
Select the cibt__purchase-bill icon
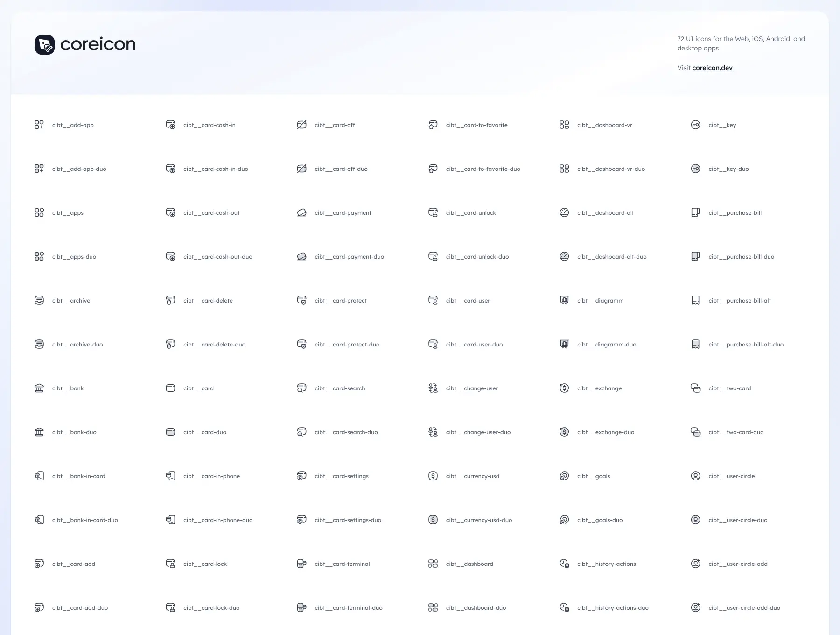pyautogui.click(x=695, y=212)
